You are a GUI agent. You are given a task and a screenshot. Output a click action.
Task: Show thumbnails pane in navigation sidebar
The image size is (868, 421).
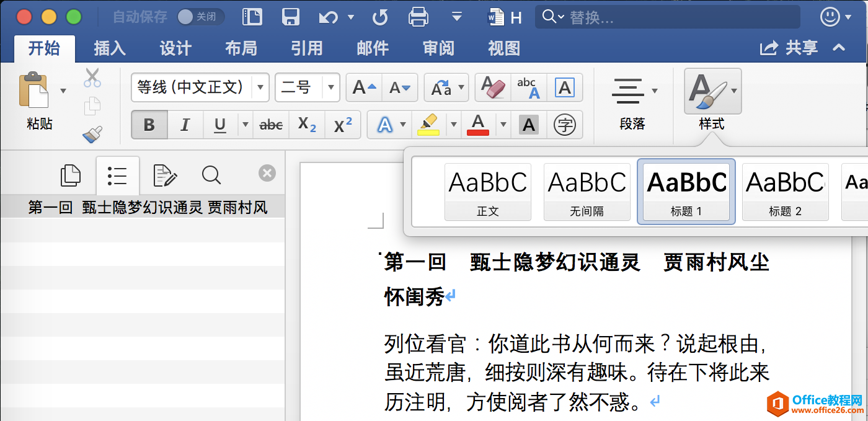click(71, 175)
